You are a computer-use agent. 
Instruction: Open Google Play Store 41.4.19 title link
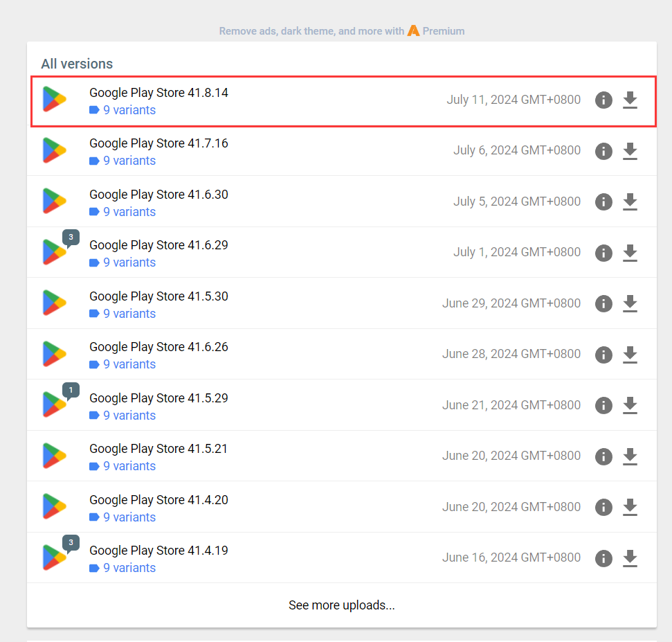coord(158,551)
